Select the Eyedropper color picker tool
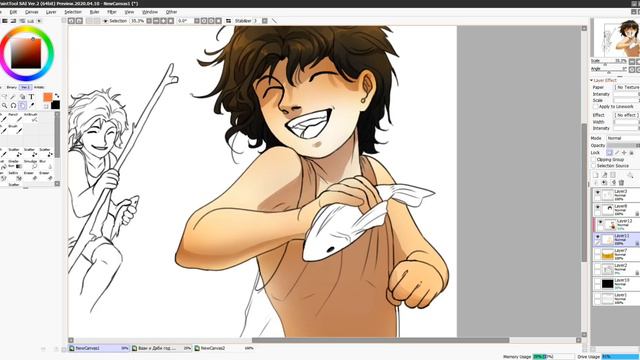Screen dimensions: 640x360 31,106
